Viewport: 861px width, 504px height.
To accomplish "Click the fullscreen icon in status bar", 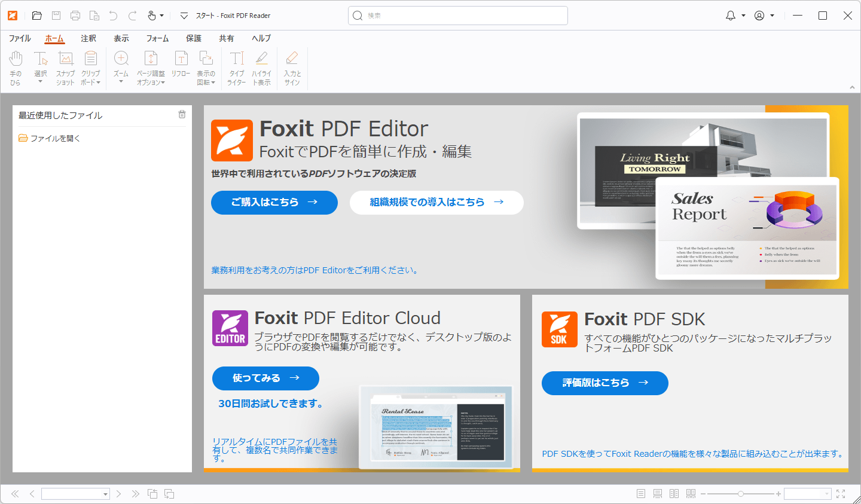I will point(841,494).
